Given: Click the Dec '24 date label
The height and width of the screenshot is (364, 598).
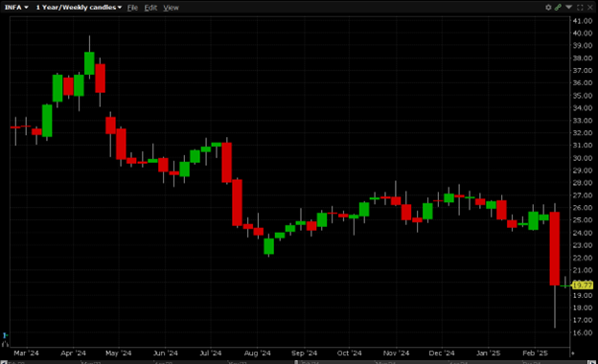Looking at the screenshot, I should [x=442, y=353].
